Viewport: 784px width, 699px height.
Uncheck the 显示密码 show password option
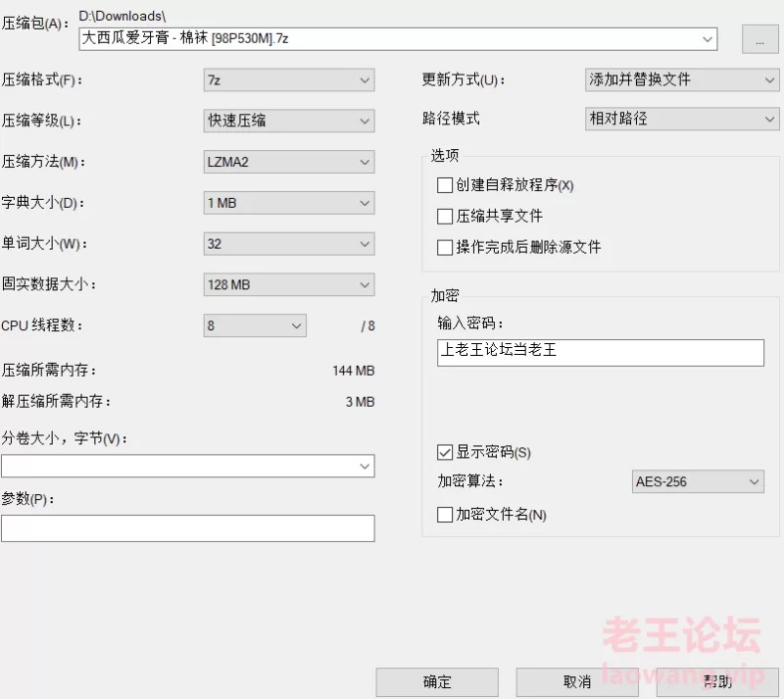pos(445,452)
